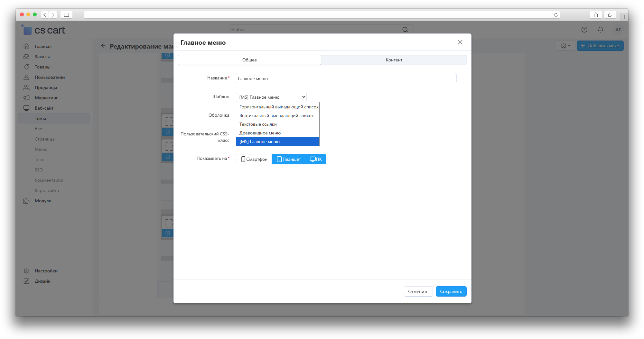Select Древовидное меню template option
The height and width of the screenshot is (339, 644).
(260, 133)
